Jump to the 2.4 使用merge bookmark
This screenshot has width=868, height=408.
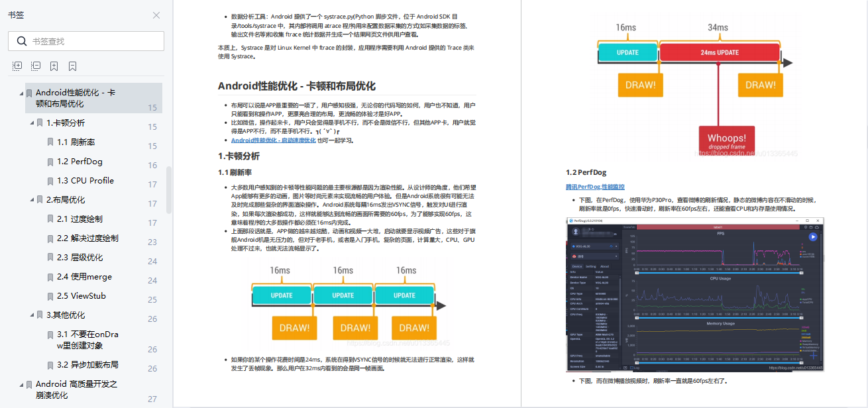[84, 276]
